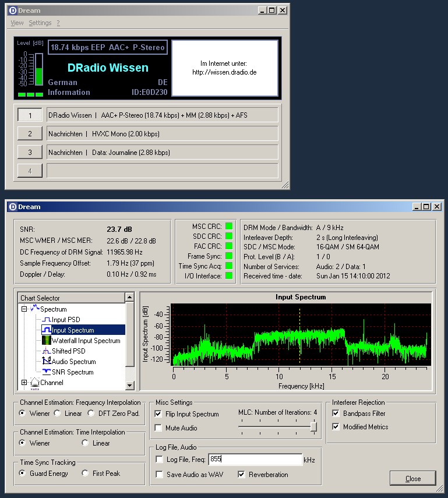Collapse the Spectrum tree node
The image size is (448, 498).
pyautogui.click(x=24, y=309)
